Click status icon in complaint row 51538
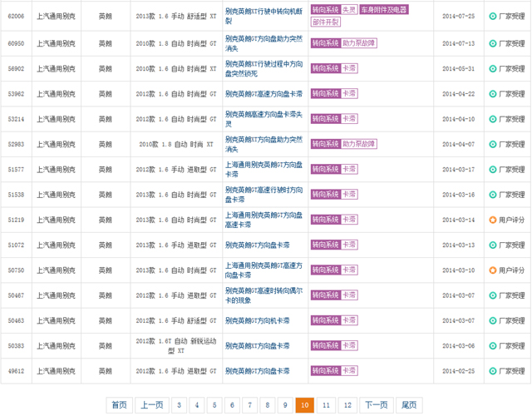Image resolution: width=532 pixels, height=416 pixels. pos(493,195)
